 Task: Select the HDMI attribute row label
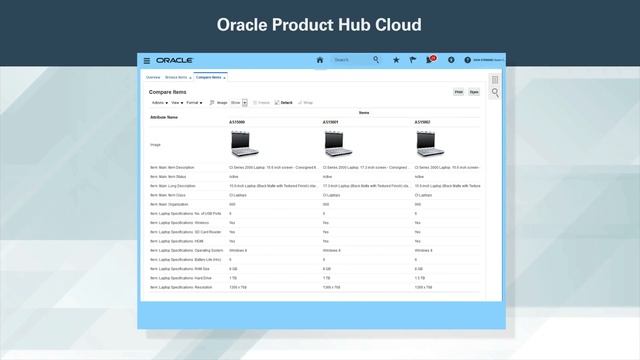(x=177, y=242)
